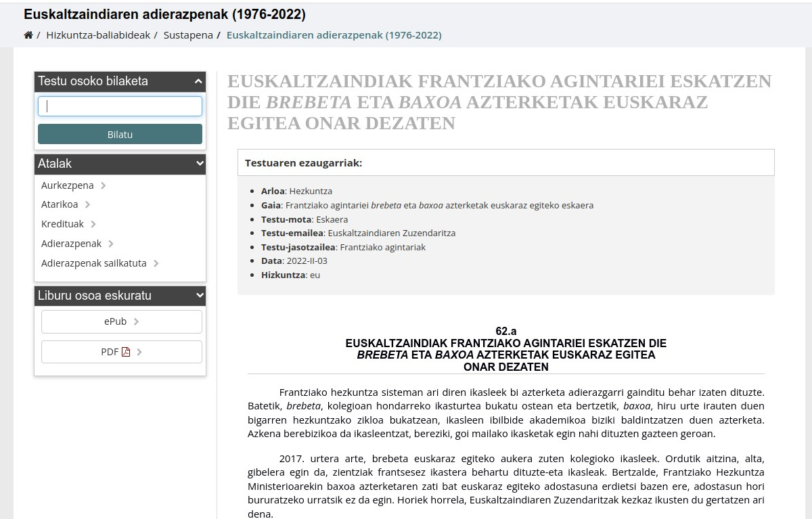The image size is (812, 519).
Task: Collapse the Liburu osoa eskuratu panel
Action: [120, 296]
